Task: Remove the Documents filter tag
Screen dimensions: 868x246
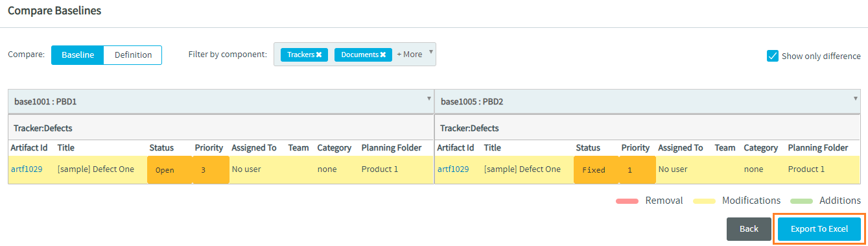Action: pos(382,55)
